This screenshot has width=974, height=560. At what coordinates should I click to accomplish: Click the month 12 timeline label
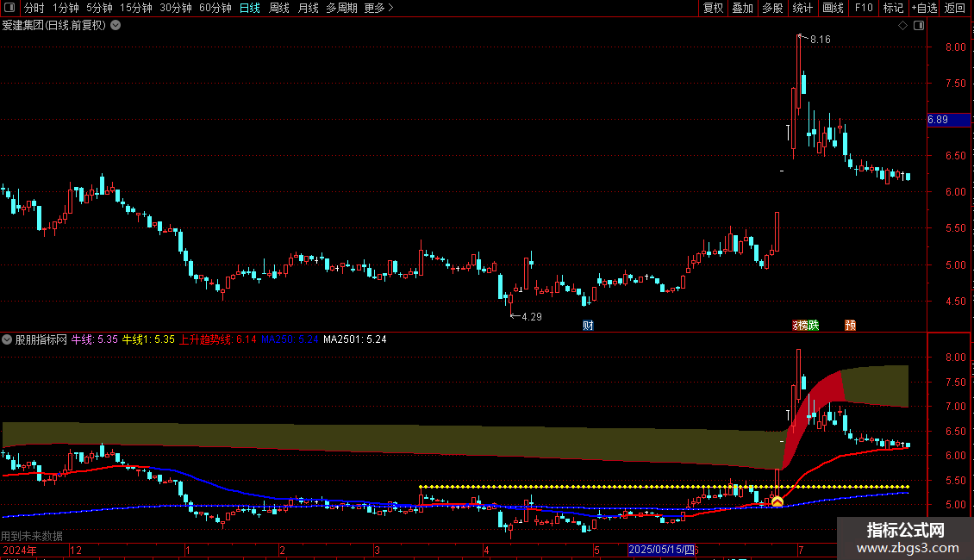[76, 550]
